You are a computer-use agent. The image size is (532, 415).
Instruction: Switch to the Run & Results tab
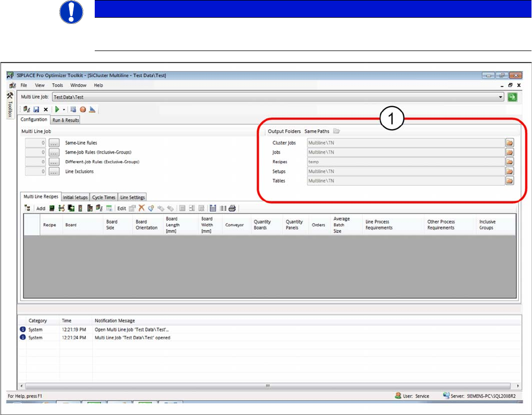click(x=66, y=120)
